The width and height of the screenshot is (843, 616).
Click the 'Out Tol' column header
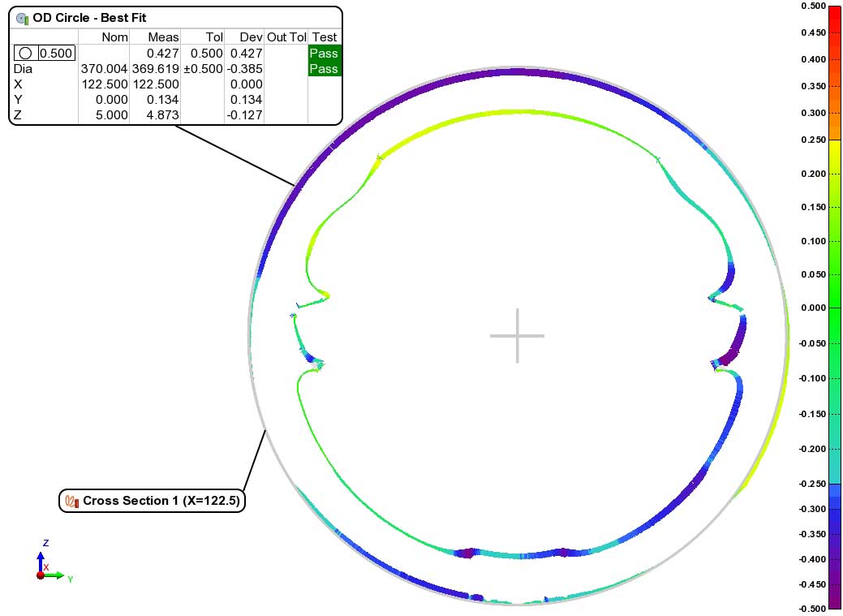[x=286, y=37]
